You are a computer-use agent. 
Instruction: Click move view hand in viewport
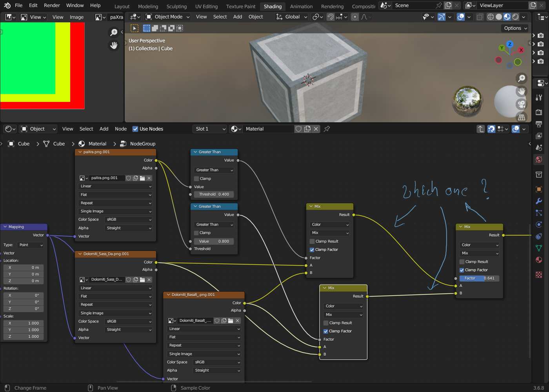coord(522,91)
